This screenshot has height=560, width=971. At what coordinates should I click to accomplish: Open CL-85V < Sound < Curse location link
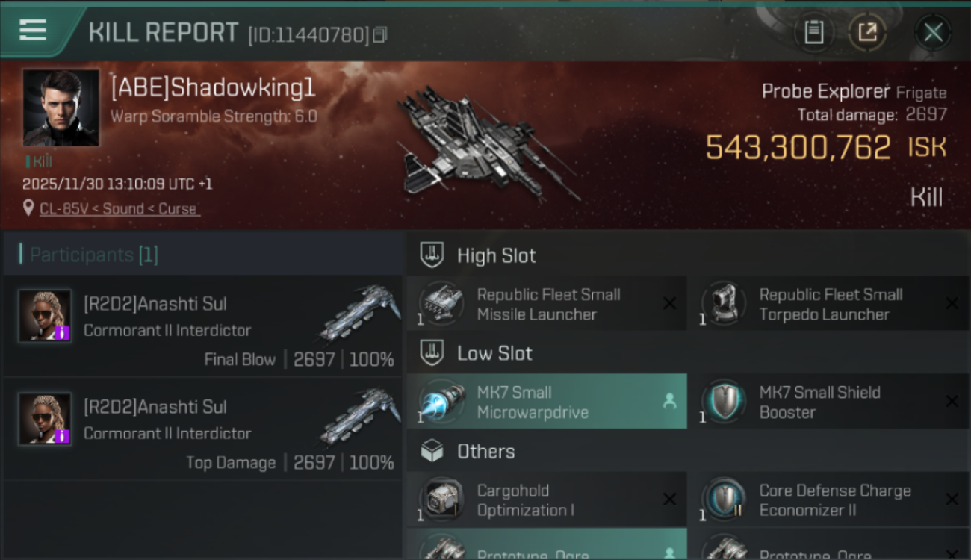click(120, 209)
